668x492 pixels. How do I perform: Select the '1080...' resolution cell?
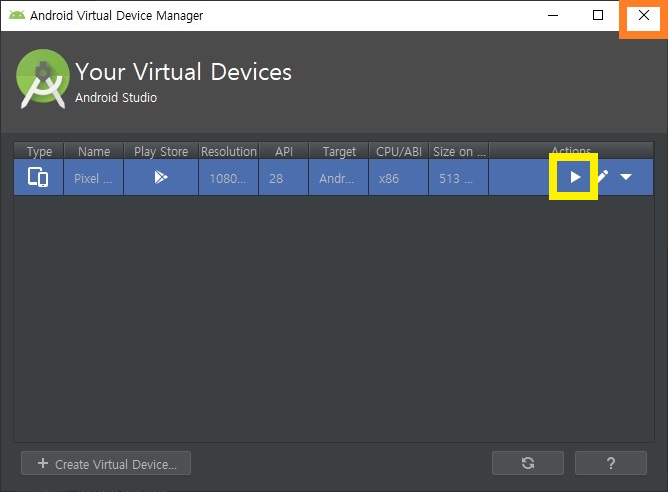(228, 178)
